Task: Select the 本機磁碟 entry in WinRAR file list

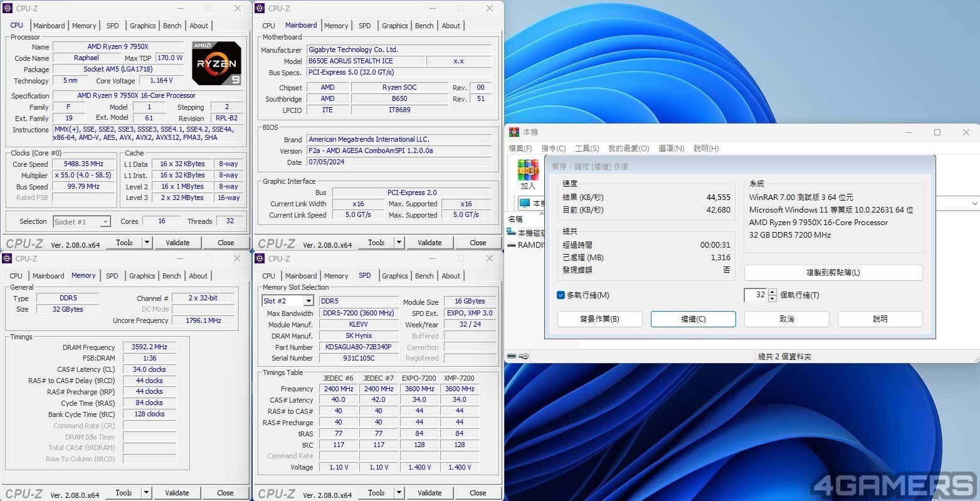Action: coord(525,233)
